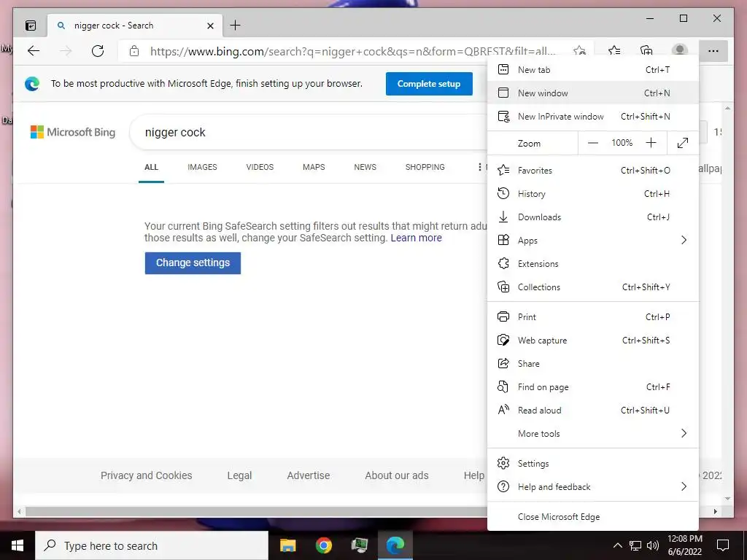Screen dimensions: 747x560
Task: Open the notifications action center icon
Action: click(723, 545)
